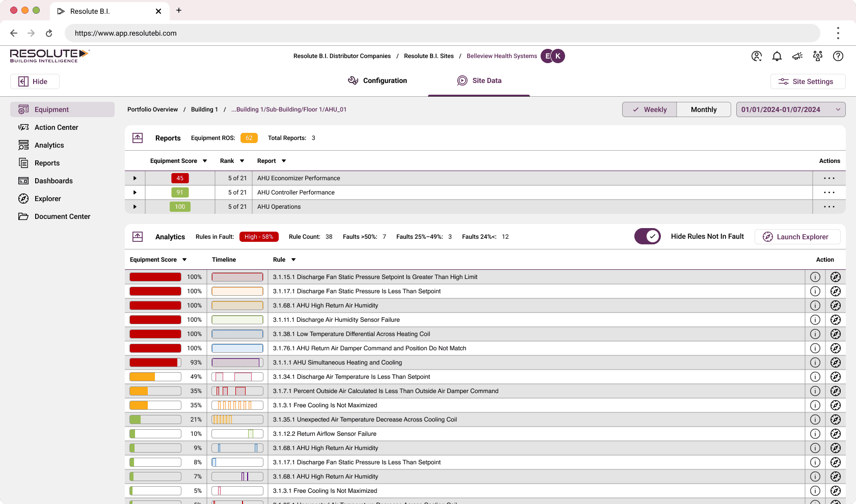Screen dimensions: 856x504
Task: Click the browser address bar
Action: coord(442,33)
